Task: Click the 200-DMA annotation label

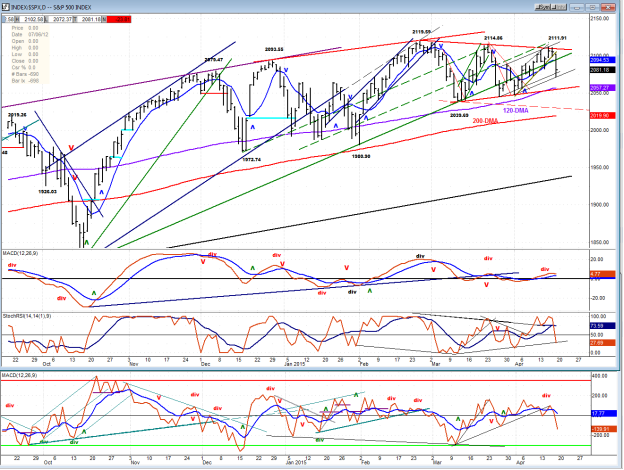Action: pos(485,120)
